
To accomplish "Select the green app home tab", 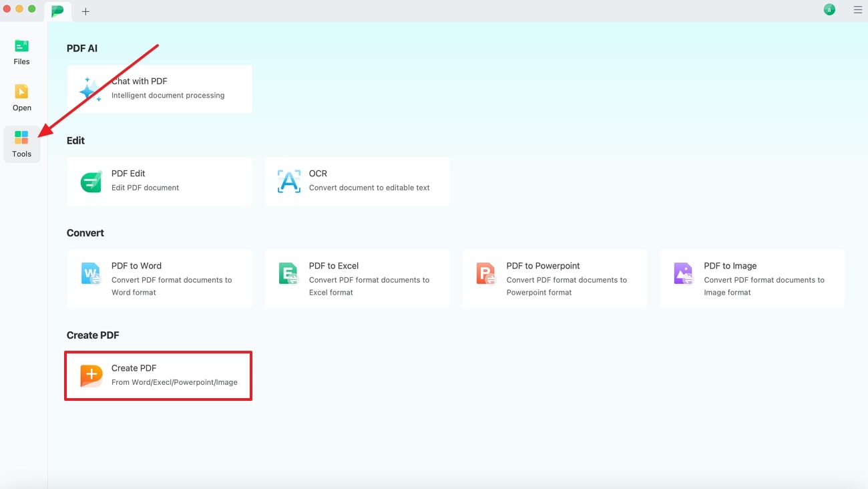I will point(58,11).
